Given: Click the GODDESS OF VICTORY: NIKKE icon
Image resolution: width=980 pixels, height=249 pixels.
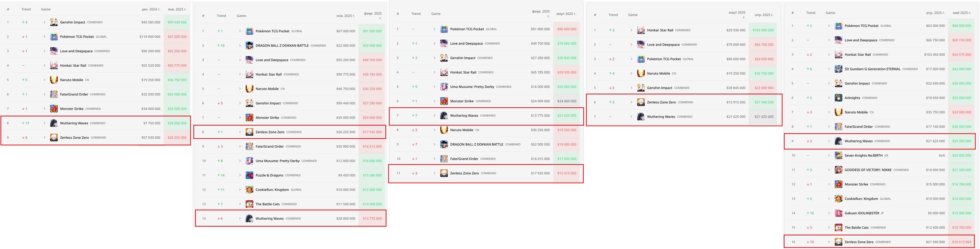Looking at the screenshot, I should click(838, 170).
